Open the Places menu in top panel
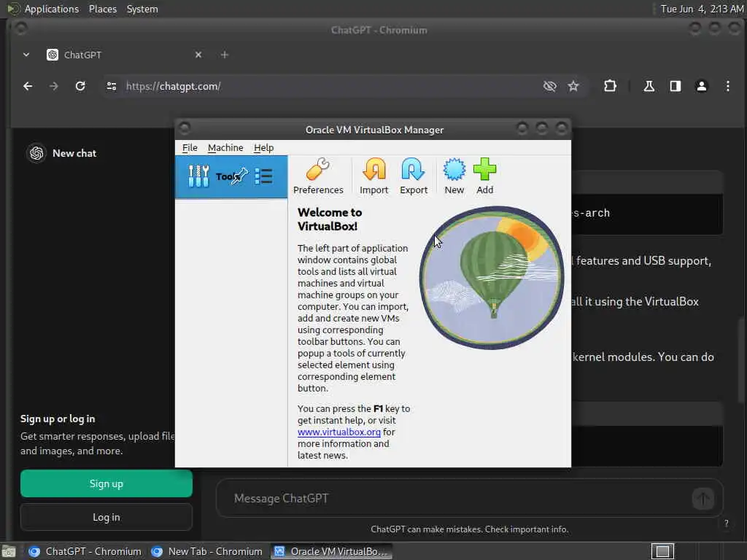The width and height of the screenshot is (747, 560). (102, 9)
